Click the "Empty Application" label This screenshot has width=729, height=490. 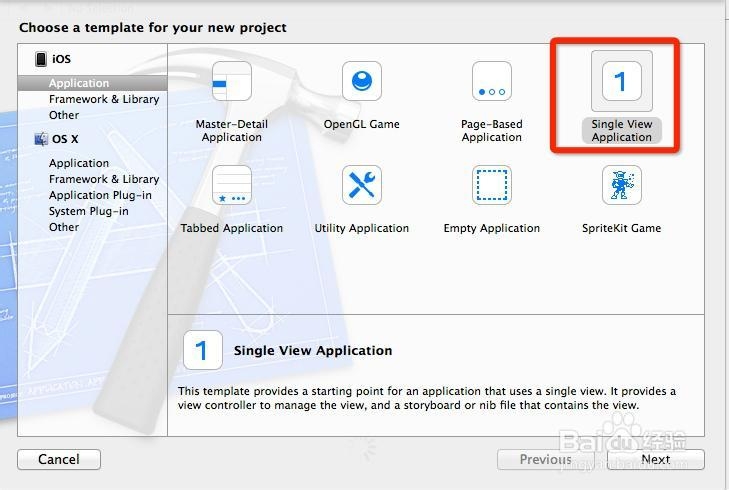pos(491,228)
